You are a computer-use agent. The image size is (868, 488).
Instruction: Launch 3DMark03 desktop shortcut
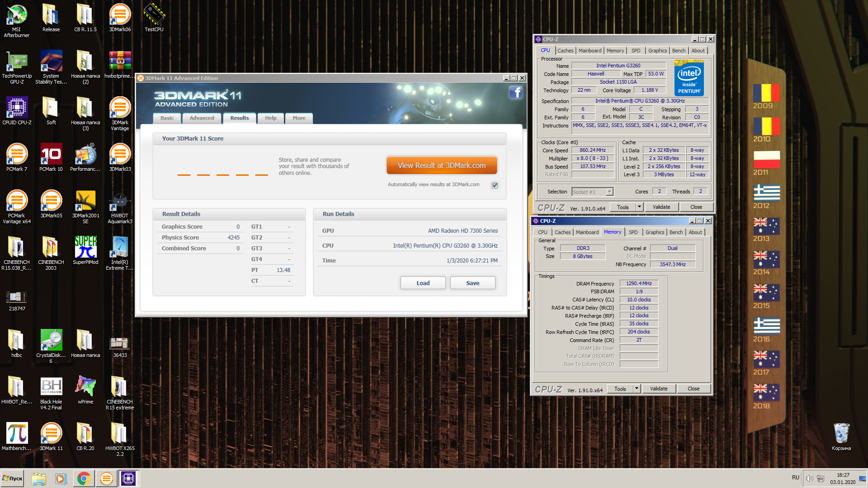(x=120, y=157)
